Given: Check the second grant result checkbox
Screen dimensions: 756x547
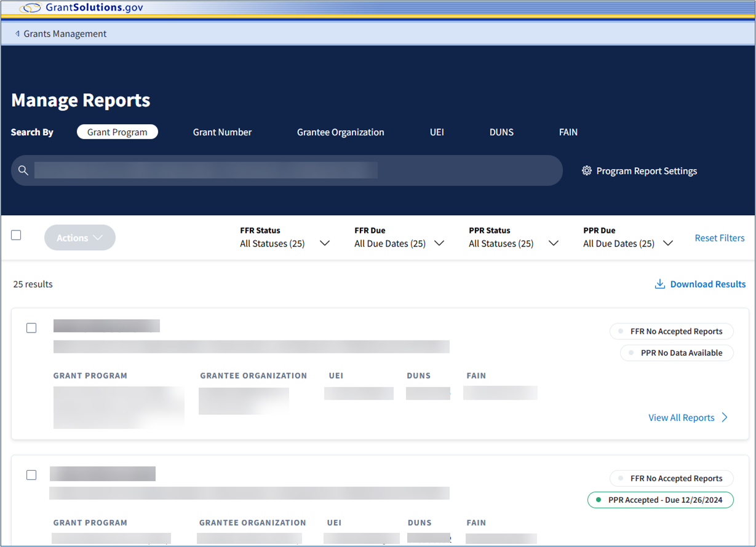Looking at the screenshot, I should tap(31, 475).
